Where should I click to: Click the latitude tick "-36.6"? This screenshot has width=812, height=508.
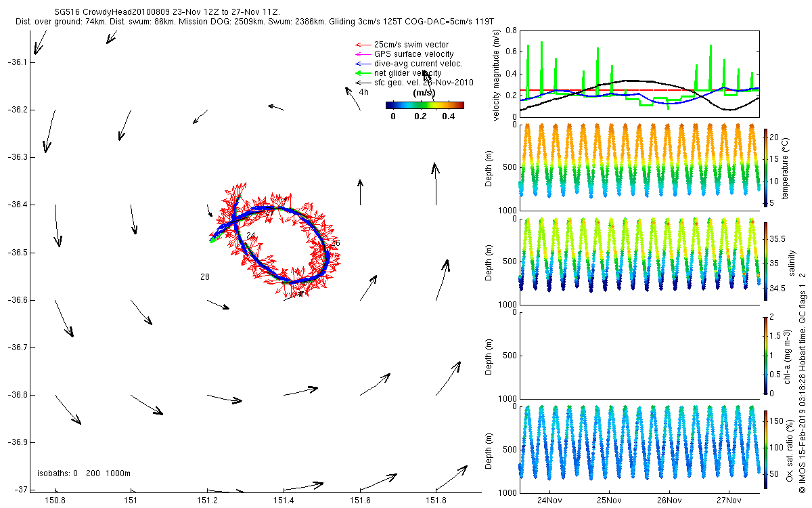click(16, 300)
